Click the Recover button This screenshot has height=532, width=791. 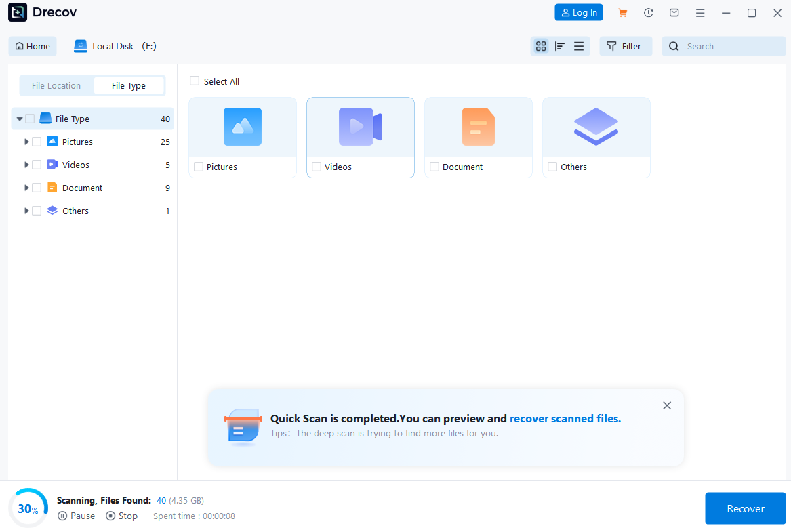coord(745,508)
